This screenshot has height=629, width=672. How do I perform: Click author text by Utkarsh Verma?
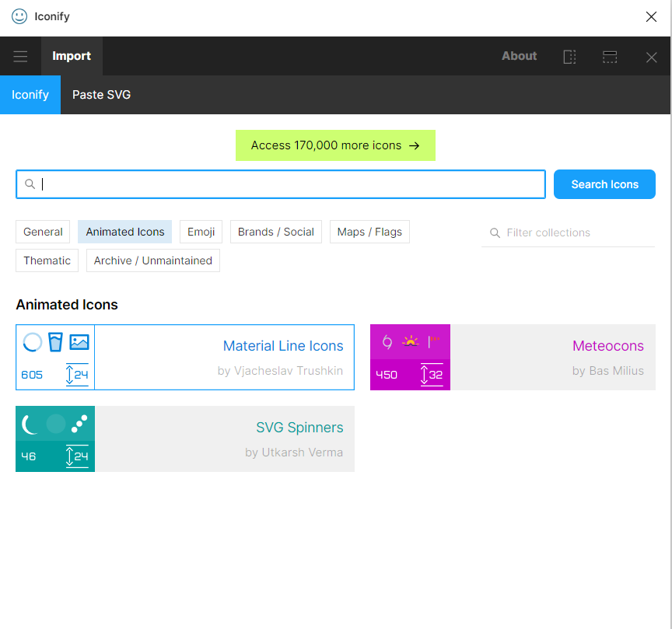tap(293, 453)
